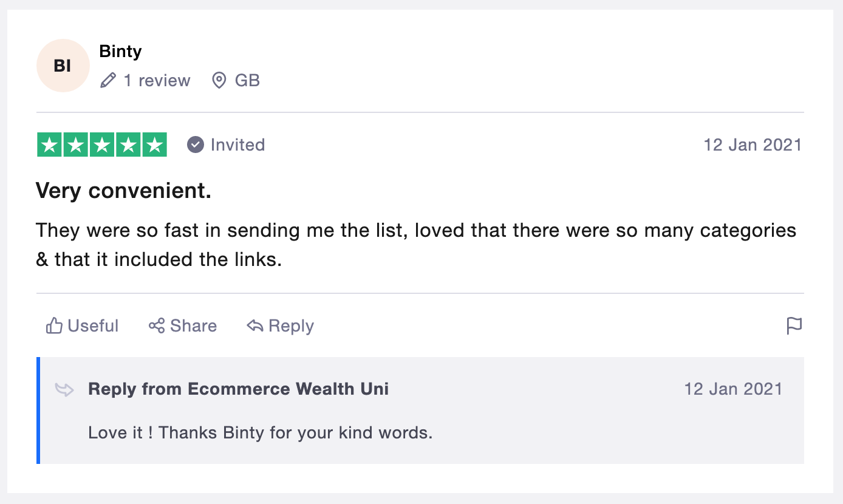Click the location pin icon
Image resolution: width=843 pixels, height=504 pixels.
click(219, 80)
